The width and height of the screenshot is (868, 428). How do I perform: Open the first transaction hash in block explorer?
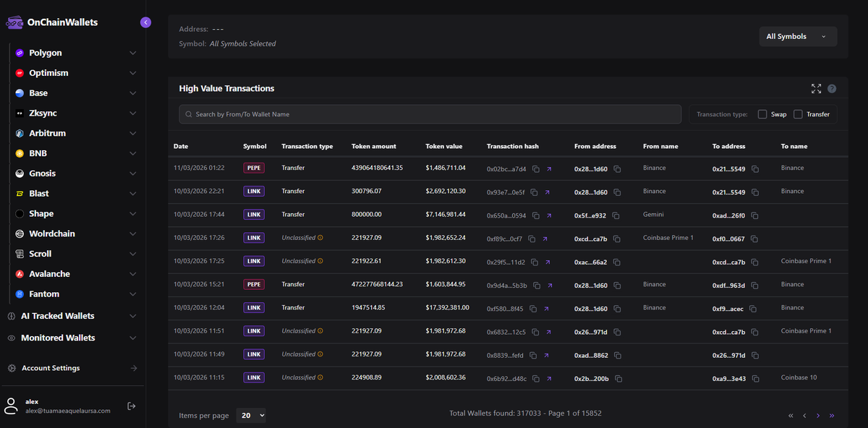tap(548, 168)
